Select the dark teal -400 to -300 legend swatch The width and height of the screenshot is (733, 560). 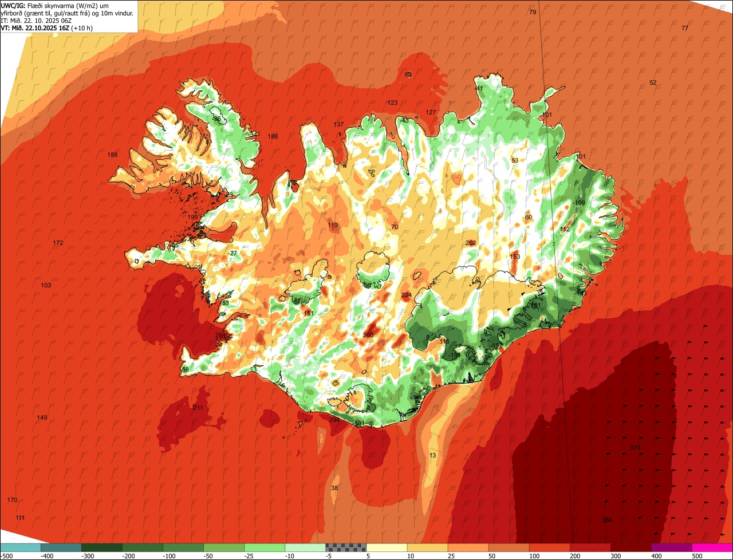[61, 547]
